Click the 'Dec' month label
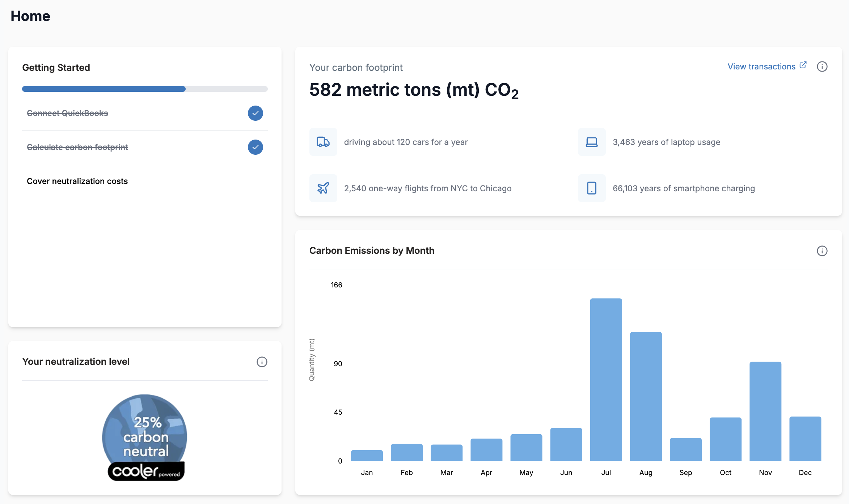 point(805,473)
